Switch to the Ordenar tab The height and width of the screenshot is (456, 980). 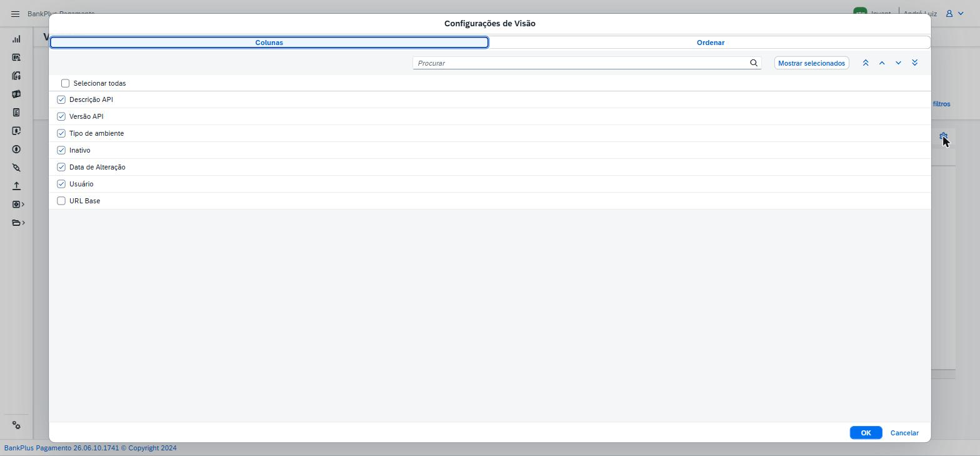711,43
